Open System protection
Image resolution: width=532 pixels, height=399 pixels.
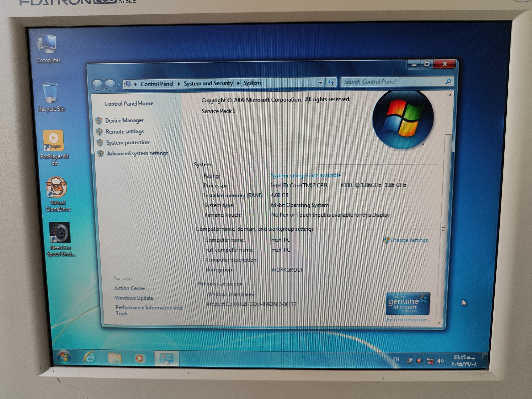[x=128, y=143]
